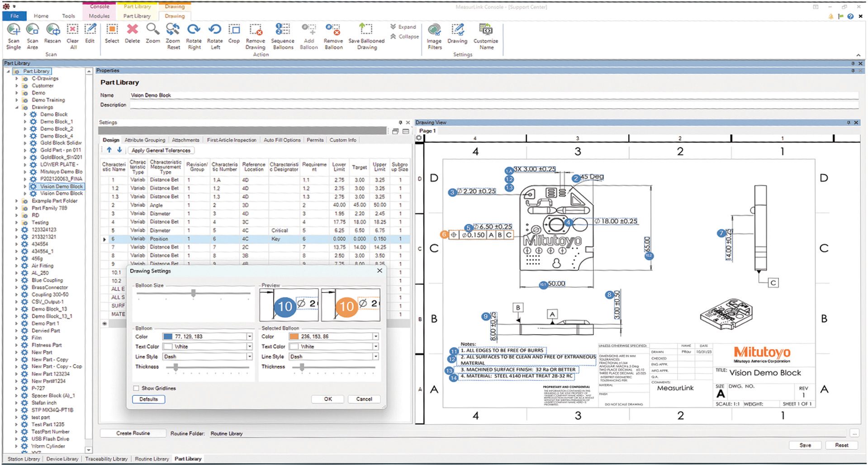
Task: Click the Page 1 drawing tab
Action: (x=427, y=131)
